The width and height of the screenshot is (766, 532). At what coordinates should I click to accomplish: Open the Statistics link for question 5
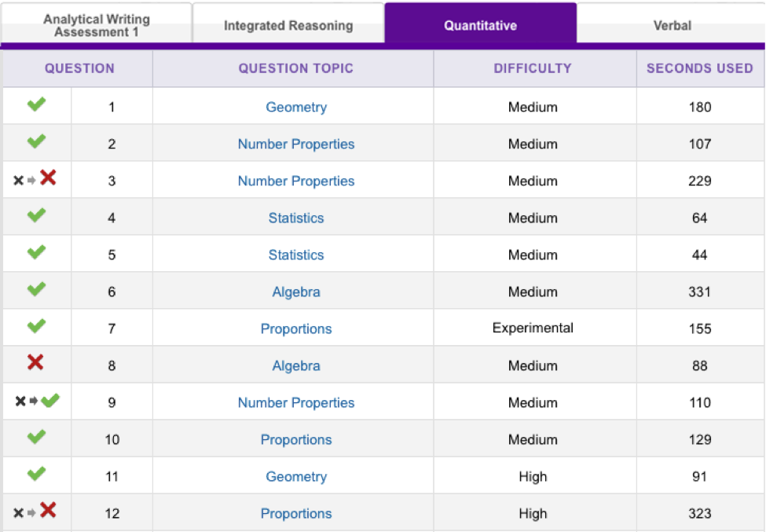[296, 255]
